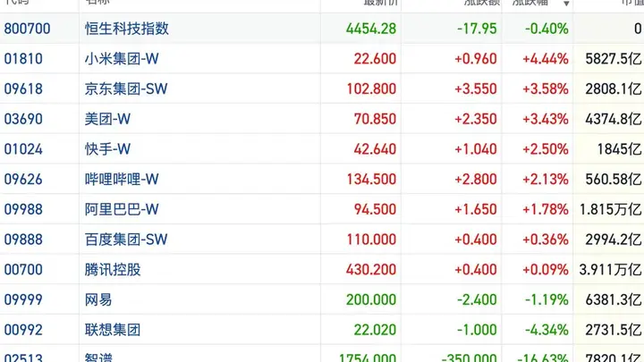The height and width of the screenshot is (362, 644).
Task: Open 美团-W stock
Action: tap(107, 119)
